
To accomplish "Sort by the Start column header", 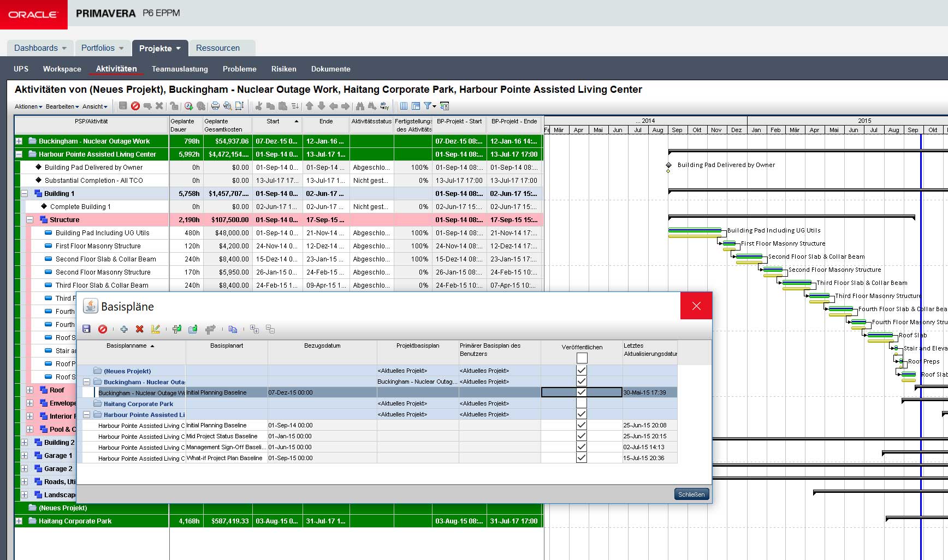I will click(277, 125).
